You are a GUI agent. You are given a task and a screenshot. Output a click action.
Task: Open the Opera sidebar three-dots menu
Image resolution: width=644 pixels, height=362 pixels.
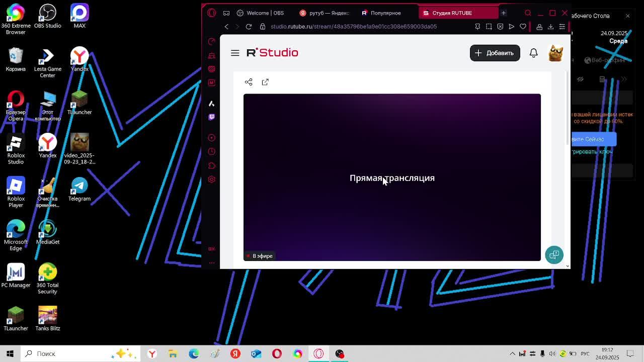(x=212, y=262)
